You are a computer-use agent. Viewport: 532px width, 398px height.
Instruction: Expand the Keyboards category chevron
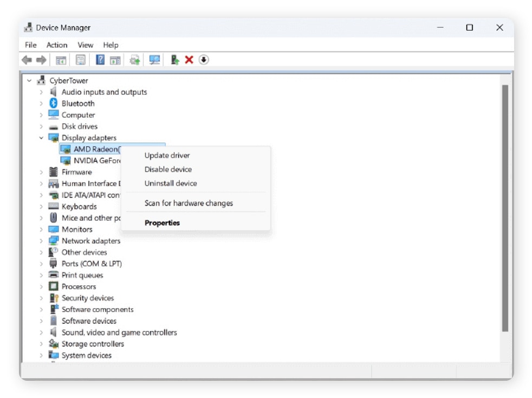coord(41,206)
